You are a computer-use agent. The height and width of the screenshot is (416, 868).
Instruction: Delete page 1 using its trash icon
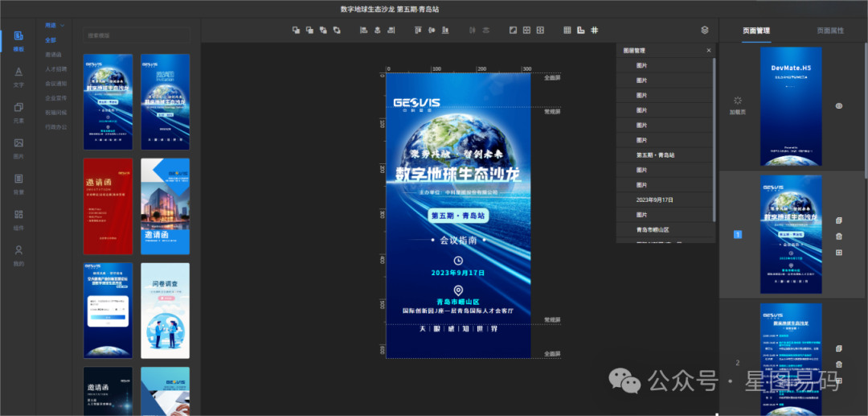pos(838,237)
